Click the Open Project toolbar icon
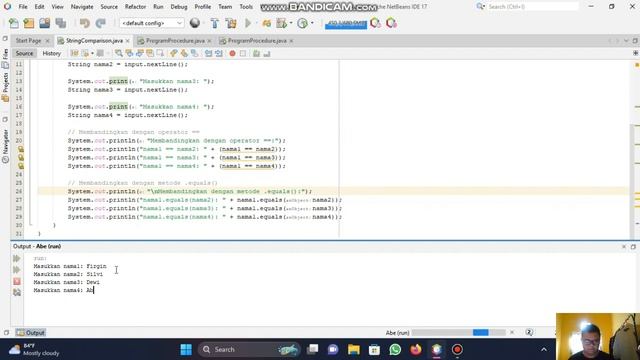This screenshot has height=360, width=640. pos(44,23)
